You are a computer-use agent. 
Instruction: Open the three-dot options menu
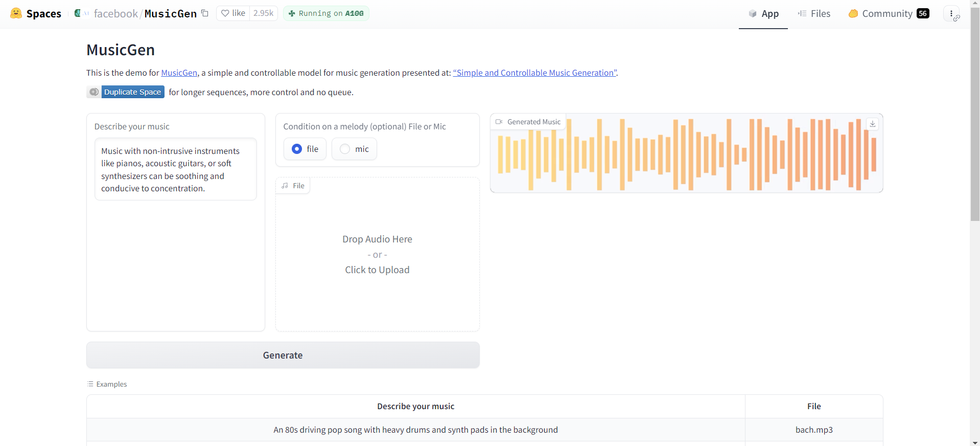tap(951, 14)
